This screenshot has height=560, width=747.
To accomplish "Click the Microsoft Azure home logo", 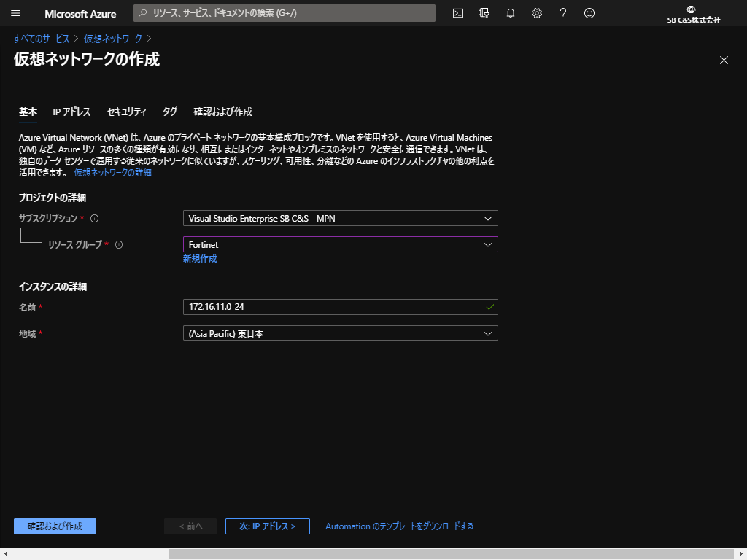I will [x=80, y=14].
